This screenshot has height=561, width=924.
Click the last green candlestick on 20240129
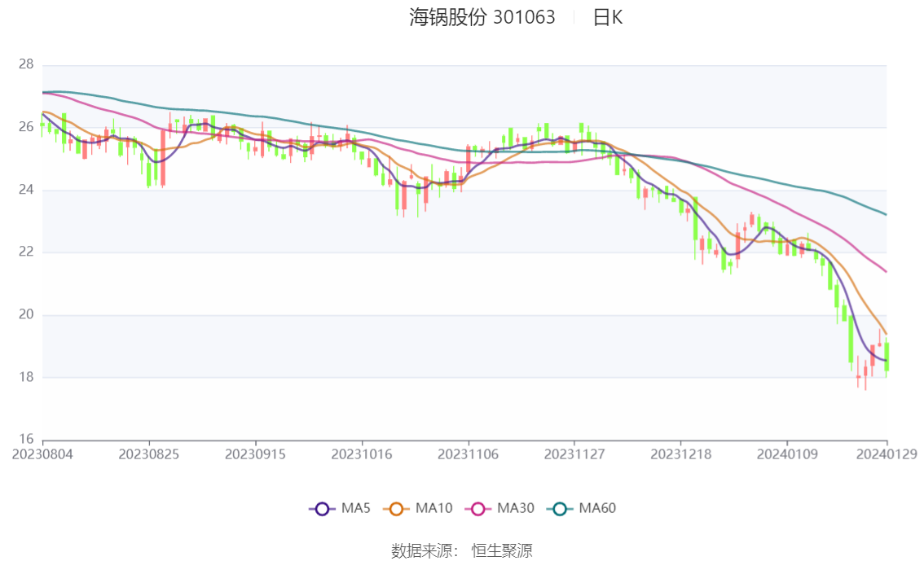pyautogui.click(x=887, y=357)
